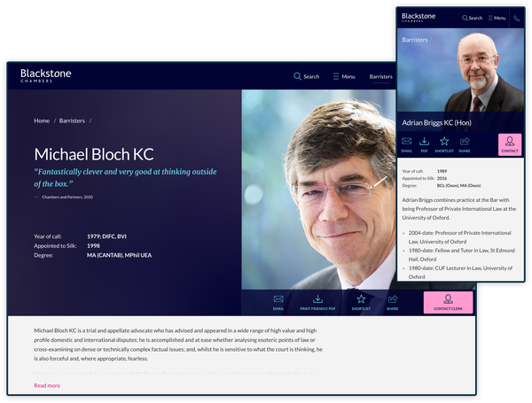Click the Barristers breadcrumb on Michael Bloch page

pos(72,120)
